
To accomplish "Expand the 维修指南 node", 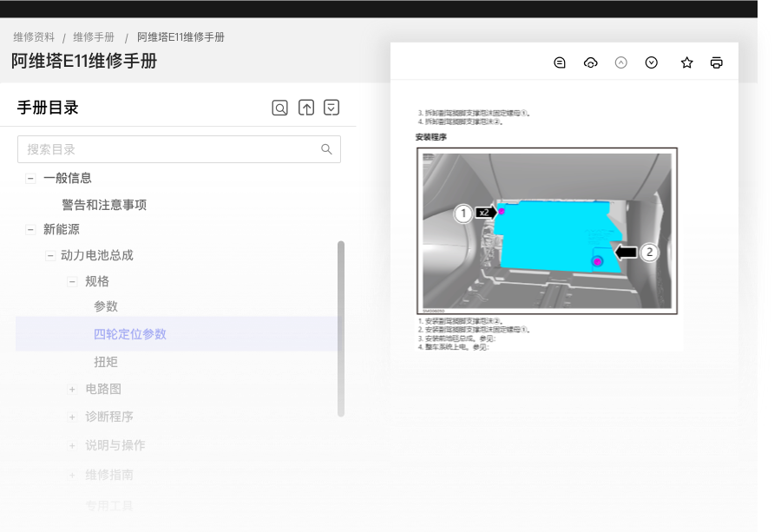I will click(x=72, y=476).
